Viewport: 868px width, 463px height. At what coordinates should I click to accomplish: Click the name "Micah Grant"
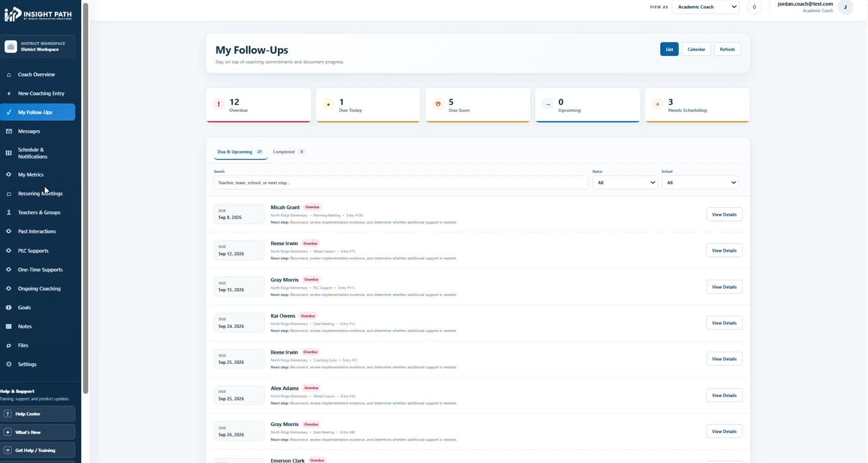pyautogui.click(x=285, y=208)
